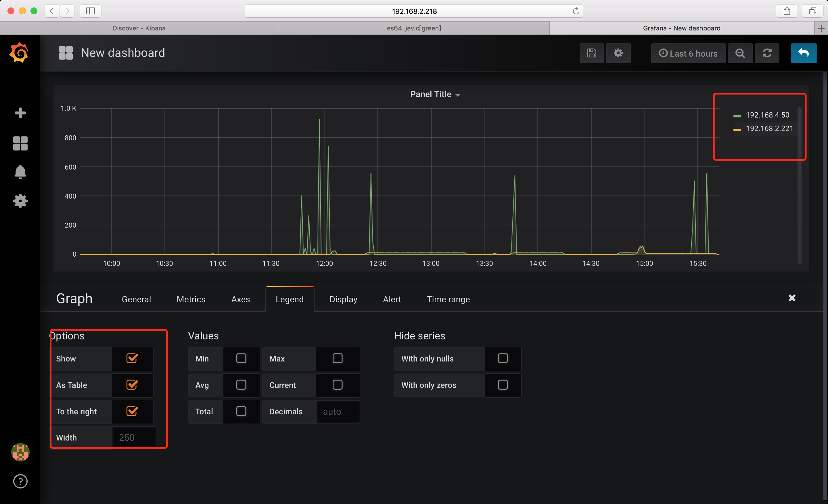Refresh the dashboard with the refresh icon
Viewport: 828px width, 504px height.
(767, 53)
